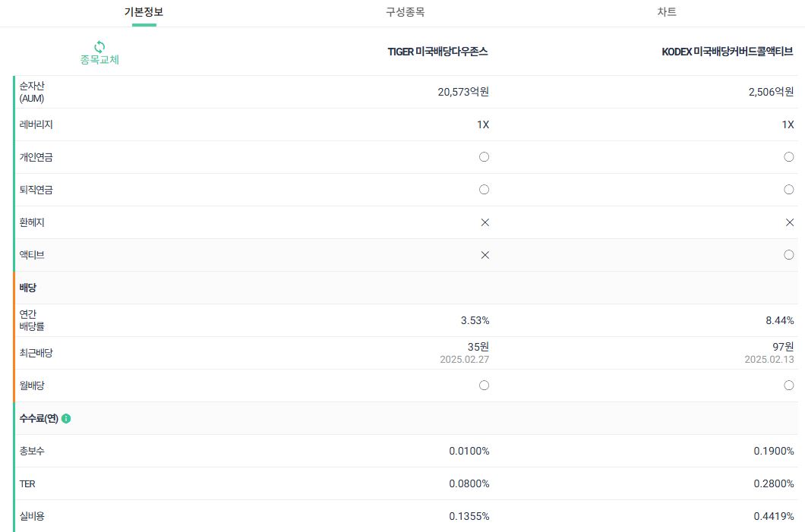This screenshot has width=805, height=532.
Task: Click the annual dividend yield 8.44%
Action: (x=780, y=320)
